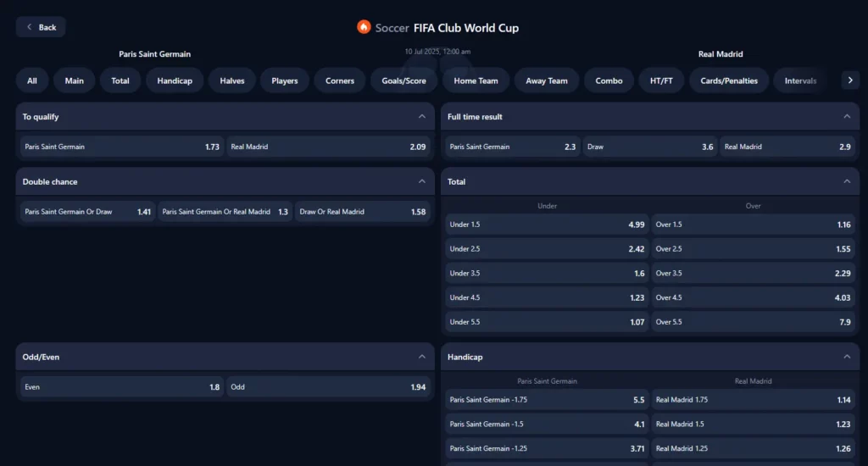Screen dimensions: 868x466
Task: Open the HT/FT market tab
Action: (x=661, y=80)
